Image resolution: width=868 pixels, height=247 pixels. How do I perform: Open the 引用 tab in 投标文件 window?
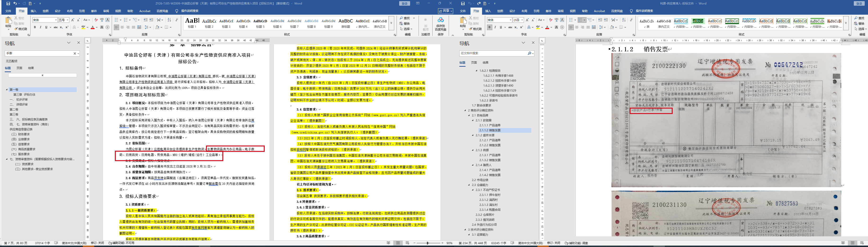(x=537, y=11)
